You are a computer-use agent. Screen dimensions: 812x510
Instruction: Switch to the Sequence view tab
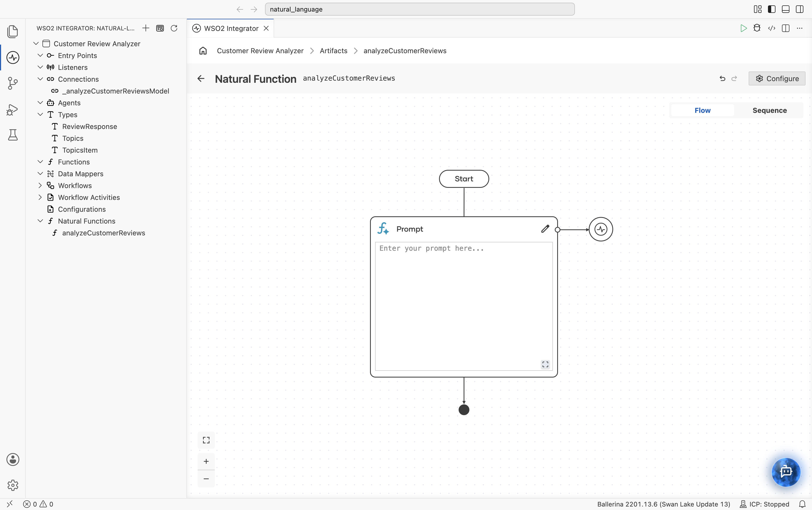coord(770,110)
